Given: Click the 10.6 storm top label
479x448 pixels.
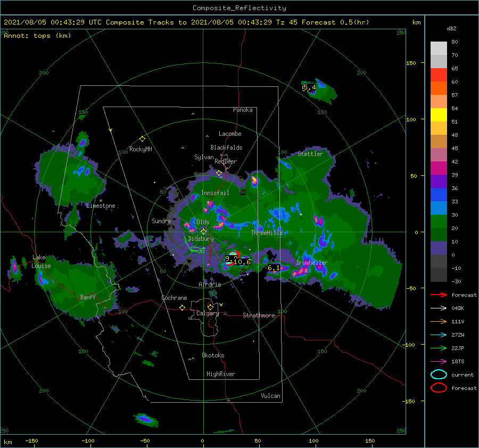Looking at the screenshot, I should pyautogui.click(x=242, y=262).
